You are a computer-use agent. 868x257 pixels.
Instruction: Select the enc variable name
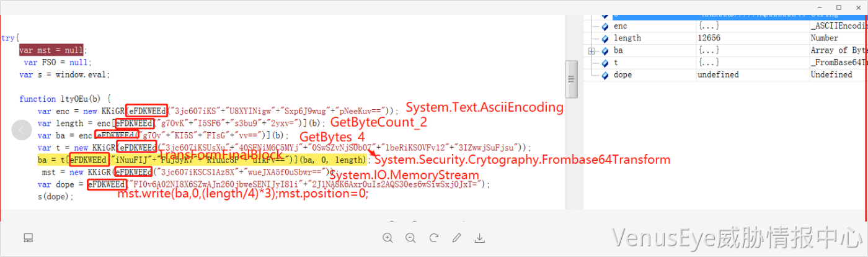click(620, 26)
